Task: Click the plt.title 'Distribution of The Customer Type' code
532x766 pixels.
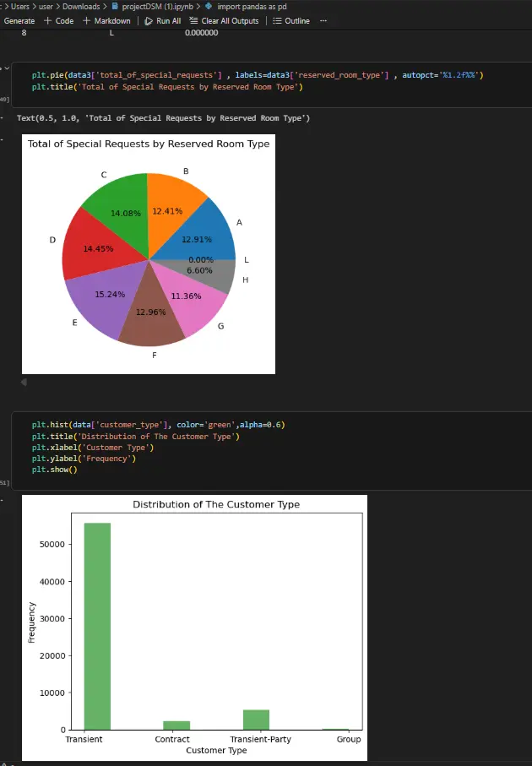Action: [x=136, y=437]
